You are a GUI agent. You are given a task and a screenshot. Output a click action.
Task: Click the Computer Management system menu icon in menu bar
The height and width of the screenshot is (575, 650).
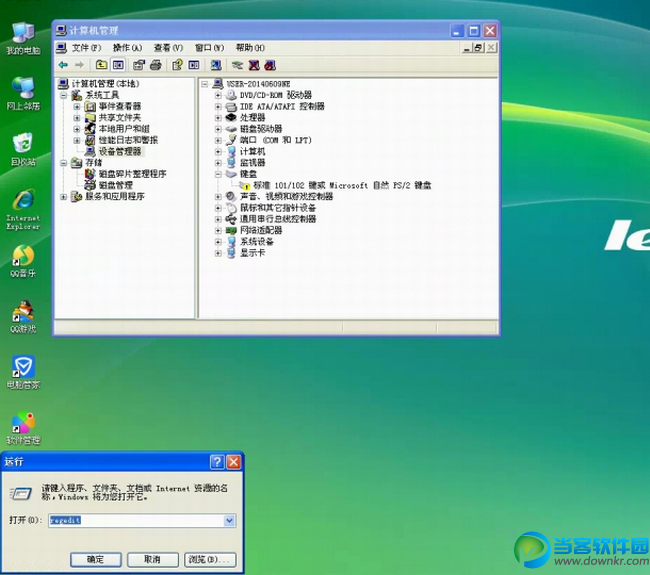tap(61, 48)
